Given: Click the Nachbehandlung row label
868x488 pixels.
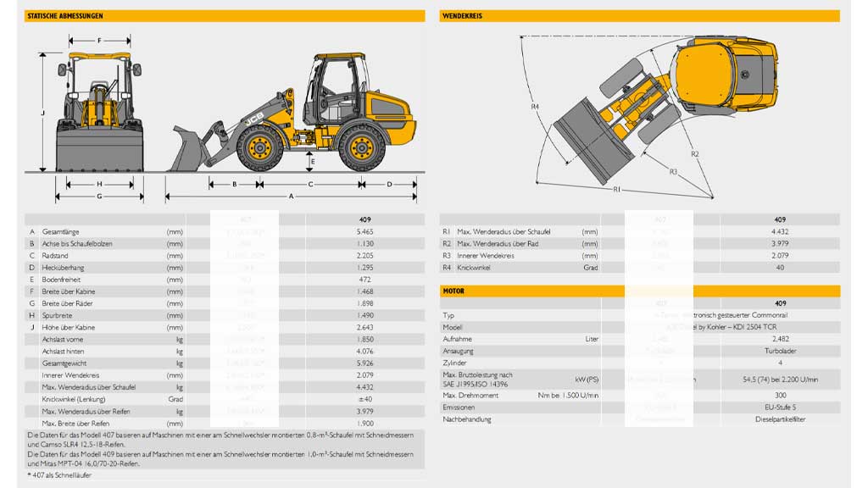Looking at the screenshot, I should [x=467, y=419].
